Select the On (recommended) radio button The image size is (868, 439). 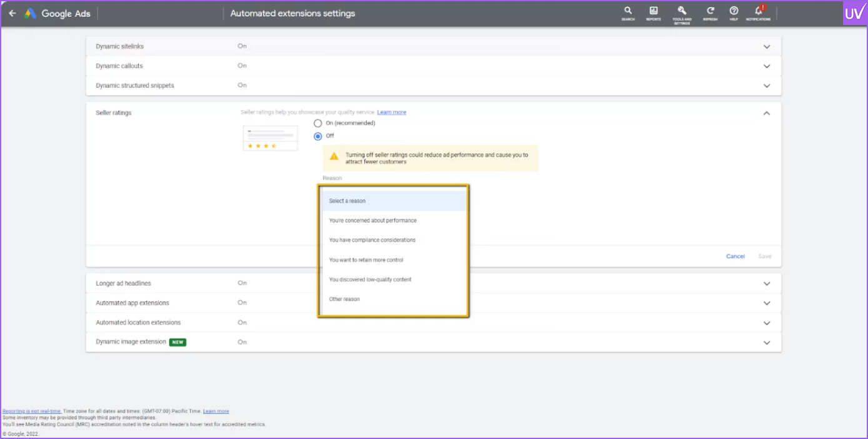(318, 123)
